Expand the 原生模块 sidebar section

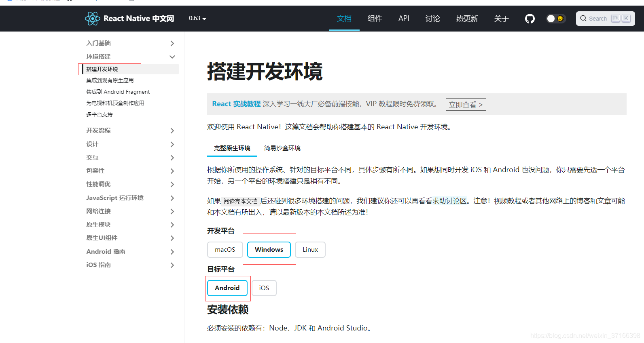130,225
